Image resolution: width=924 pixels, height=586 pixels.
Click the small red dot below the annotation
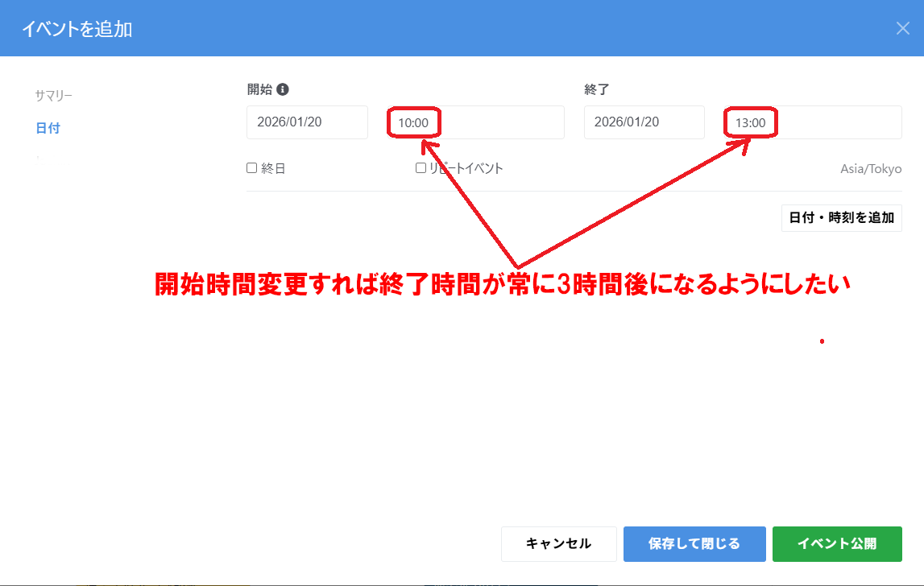coord(822,341)
